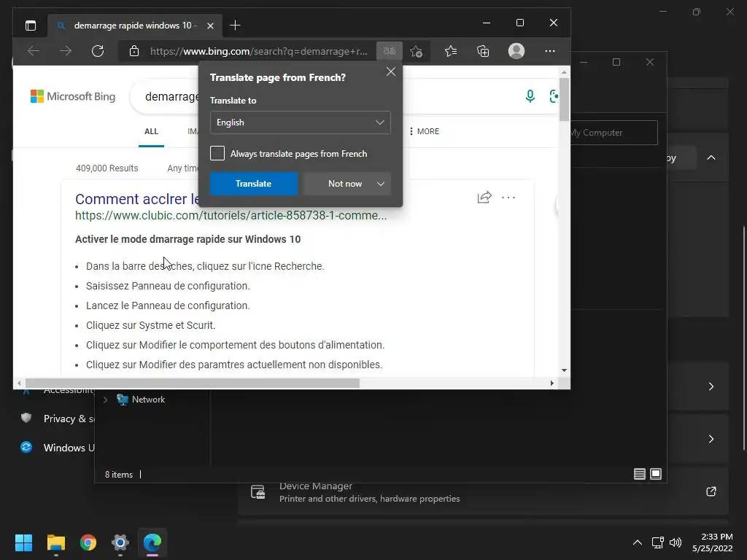Click the scroll right arrow in Edge

551,383
